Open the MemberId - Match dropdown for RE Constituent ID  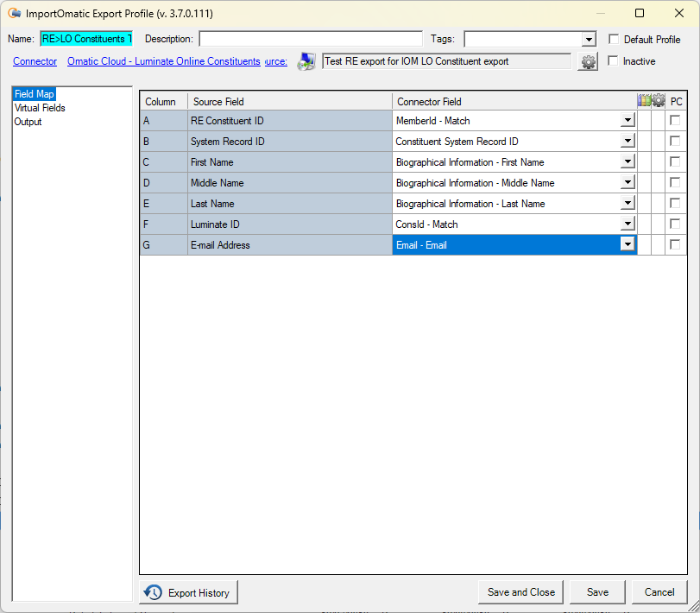click(x=627, y=120)
